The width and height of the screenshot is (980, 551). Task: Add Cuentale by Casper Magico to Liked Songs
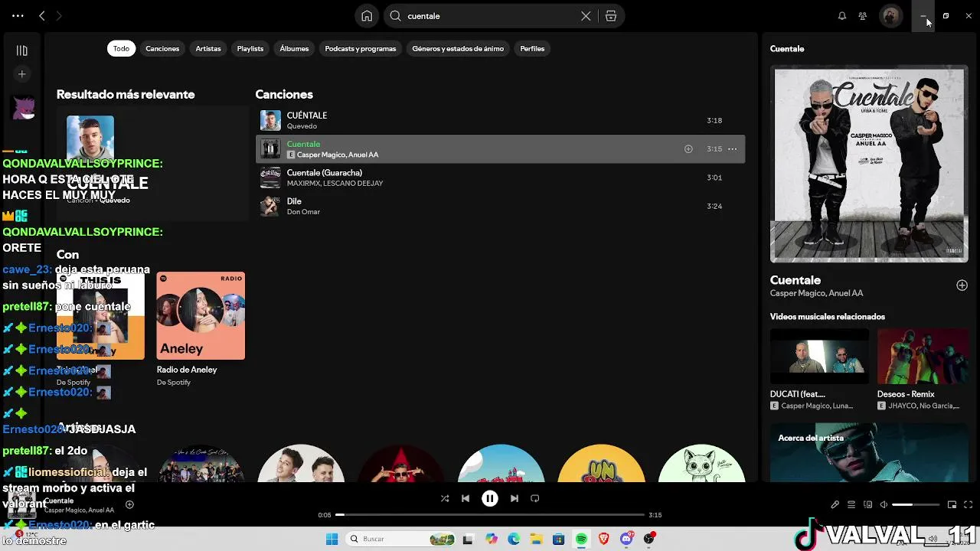(688, 149)
